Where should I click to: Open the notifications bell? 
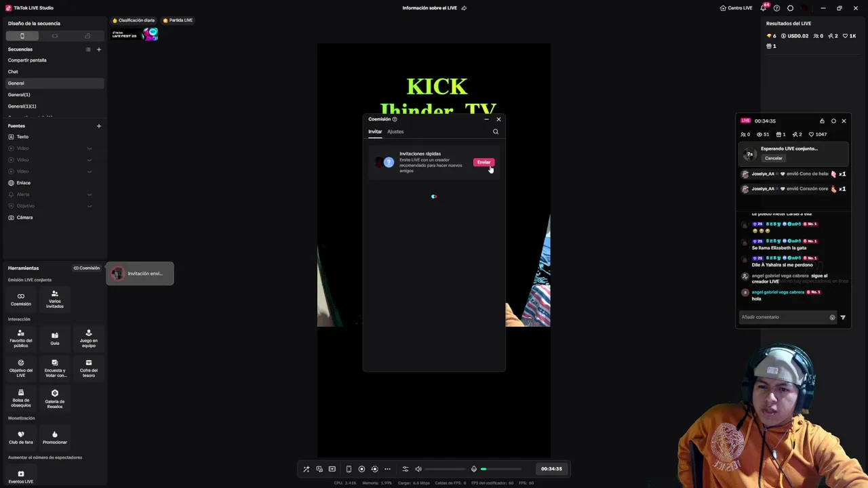(x=764, y=8)
